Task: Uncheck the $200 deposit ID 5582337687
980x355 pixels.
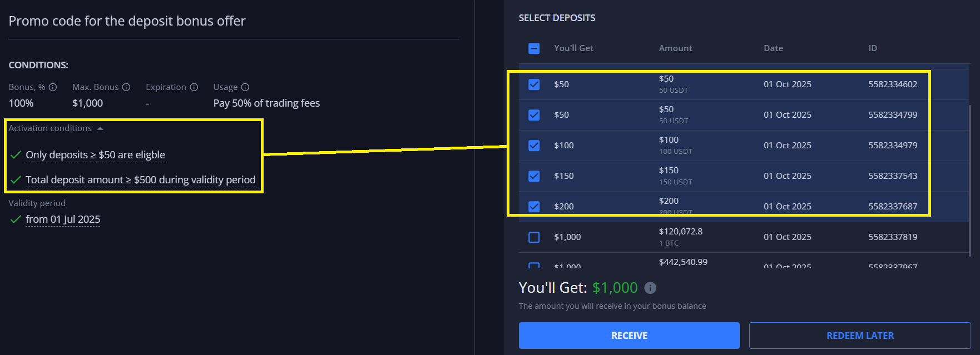Action: [534, 207]
